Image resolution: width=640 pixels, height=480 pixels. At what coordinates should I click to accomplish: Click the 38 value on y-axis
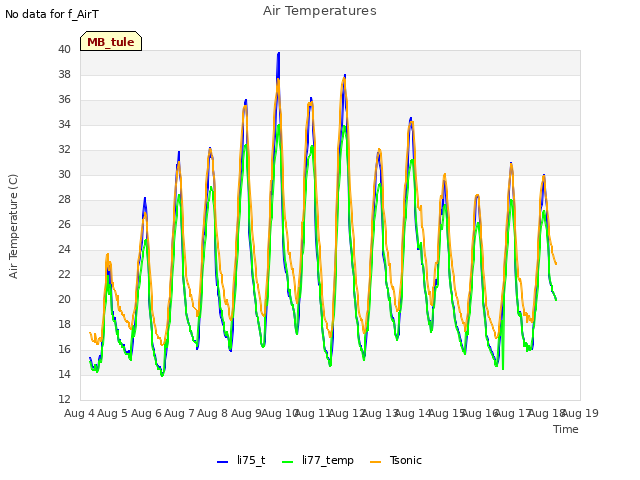click(64, 74)
